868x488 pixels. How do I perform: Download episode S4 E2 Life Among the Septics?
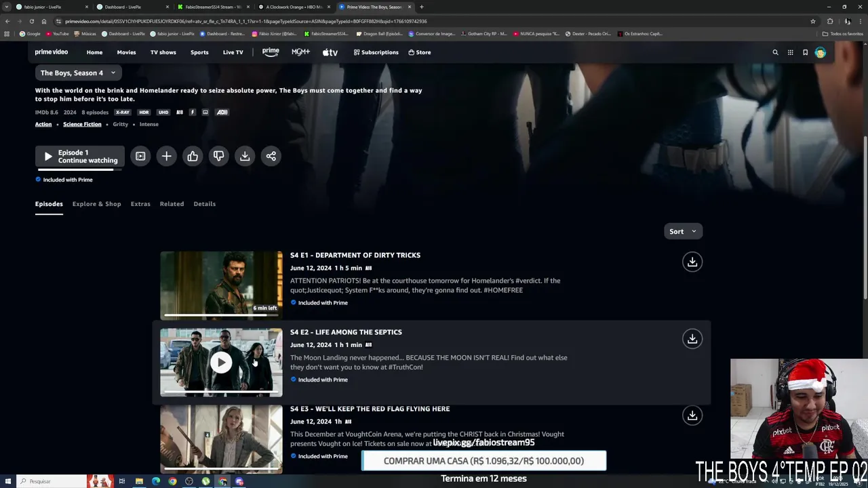click(692, 338)
